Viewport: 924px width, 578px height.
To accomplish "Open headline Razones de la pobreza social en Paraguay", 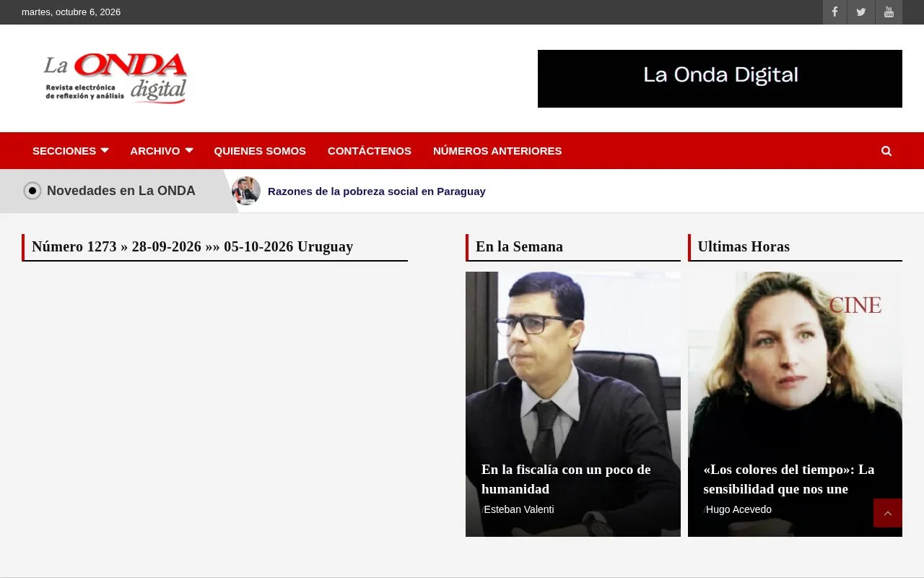I will click(x=377, y=191).
